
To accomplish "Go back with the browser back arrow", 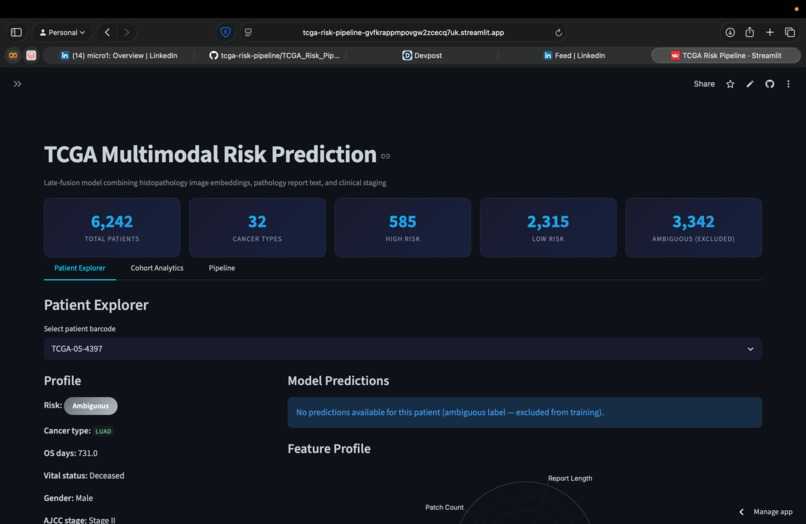I will coord(107,32).
